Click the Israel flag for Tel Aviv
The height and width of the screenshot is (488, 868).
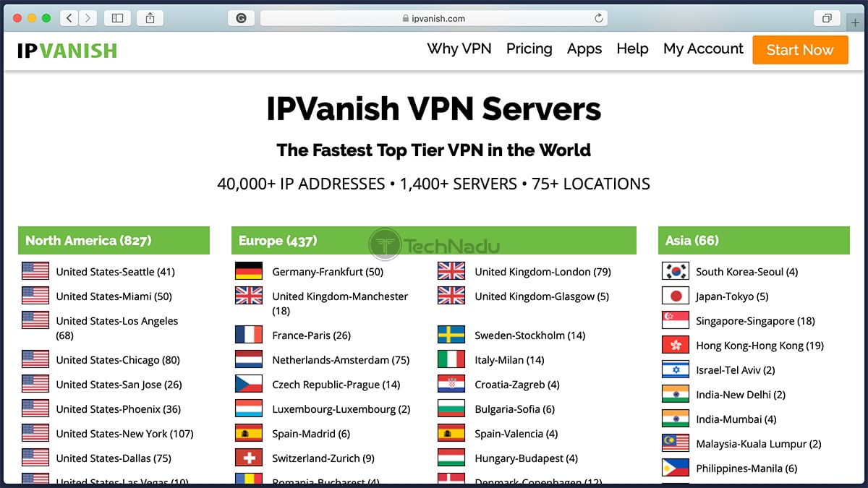pos(676,370)
